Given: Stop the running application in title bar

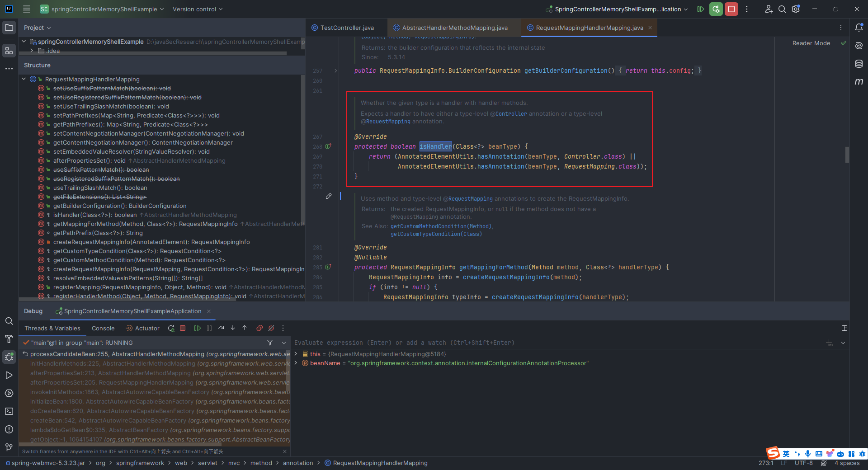Looking at the screenshot, I should click(731, 9).
